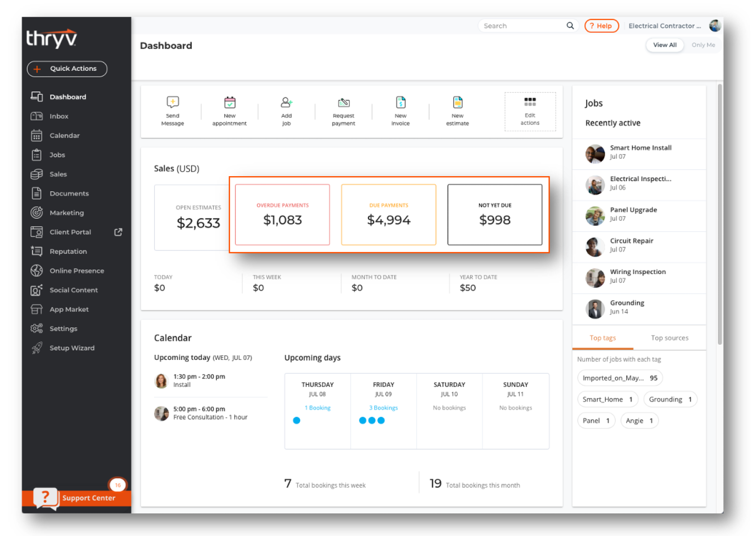Open the Sales icon in sidebar

click(37, 174)
